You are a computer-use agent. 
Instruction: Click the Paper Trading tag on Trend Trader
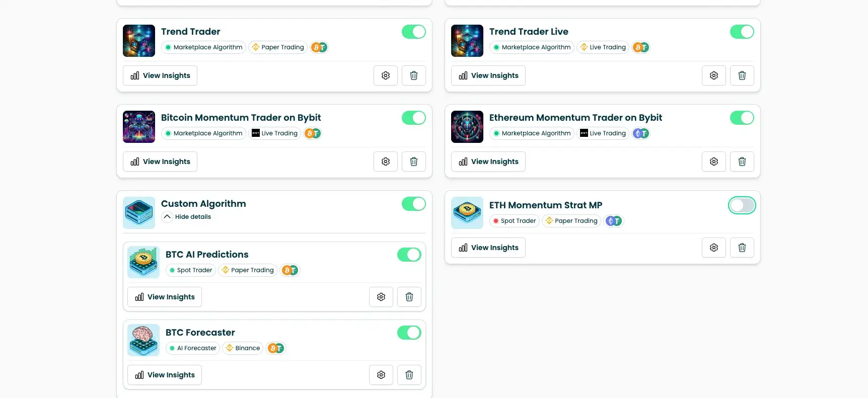point(278,47)
